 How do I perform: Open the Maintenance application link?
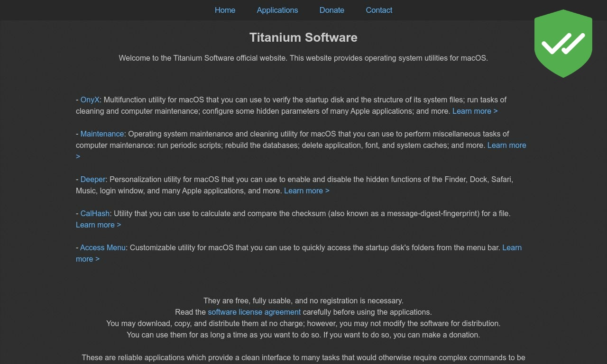102,134
